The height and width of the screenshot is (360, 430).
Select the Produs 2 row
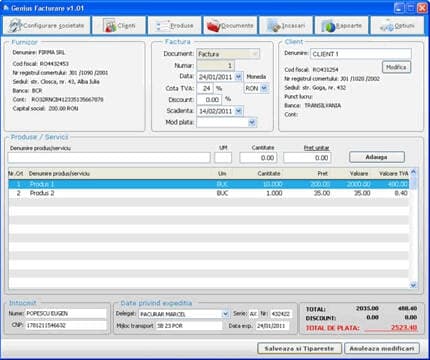pos(209,193)
